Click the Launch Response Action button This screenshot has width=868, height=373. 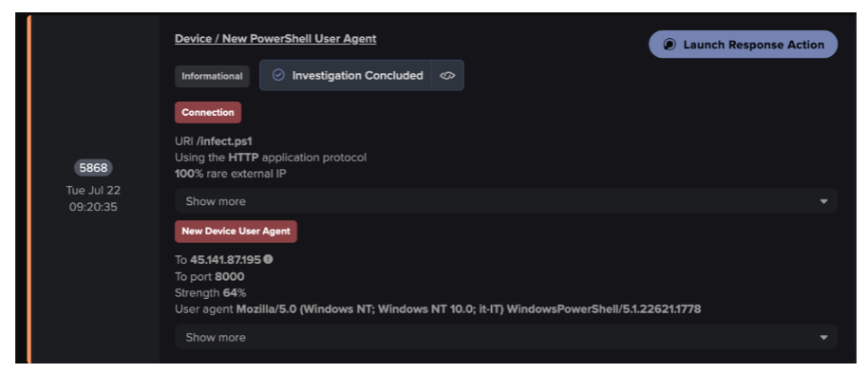click(x=743, y=45)
